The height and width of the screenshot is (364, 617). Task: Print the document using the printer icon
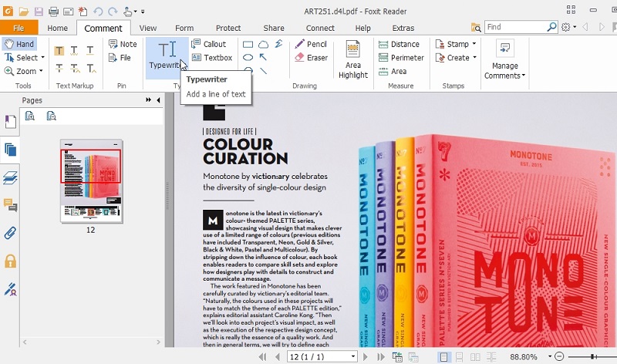[53, 12]
